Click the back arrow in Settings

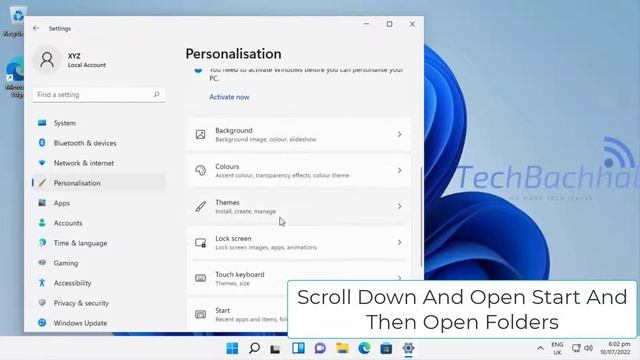coord(36,28)
